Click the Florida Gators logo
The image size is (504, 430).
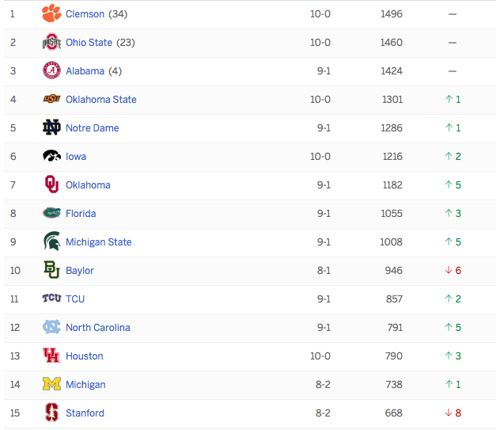51,213
